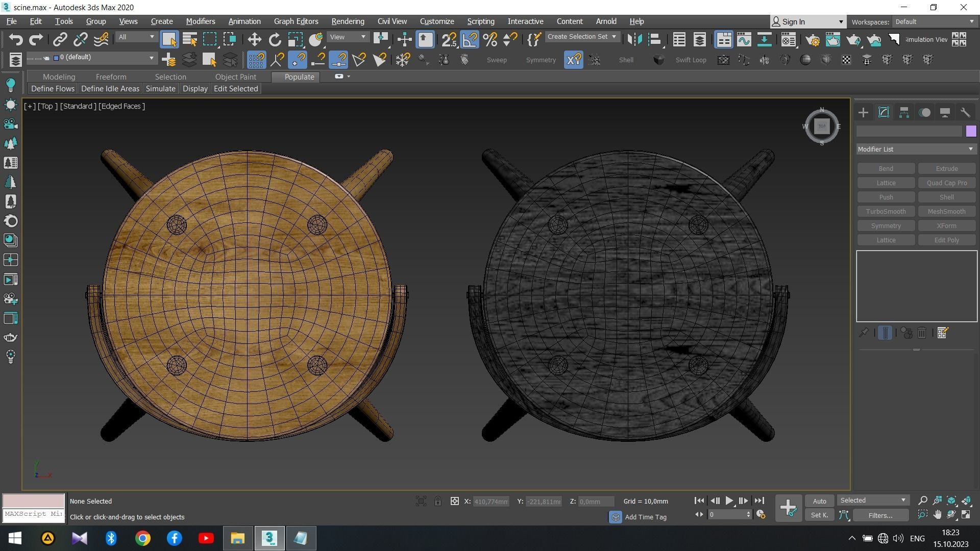Open the Modifier List dropdown

[x=916, y=149]
